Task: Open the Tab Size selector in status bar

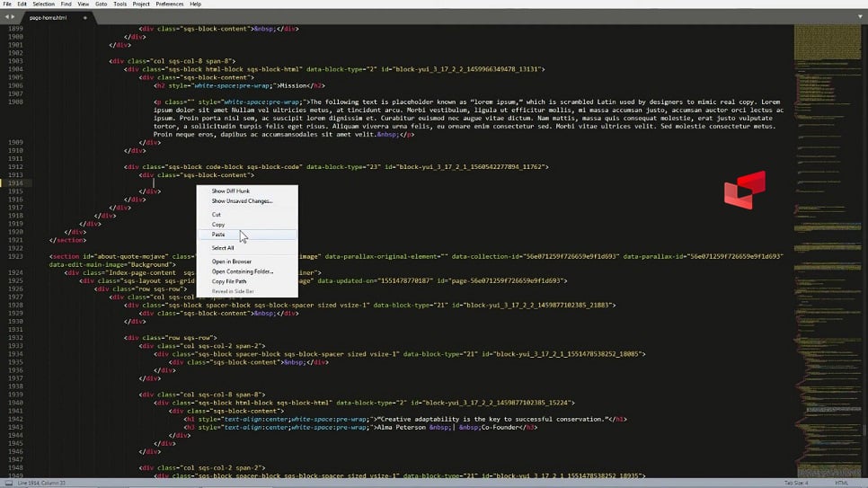Action: click(795, 483)
